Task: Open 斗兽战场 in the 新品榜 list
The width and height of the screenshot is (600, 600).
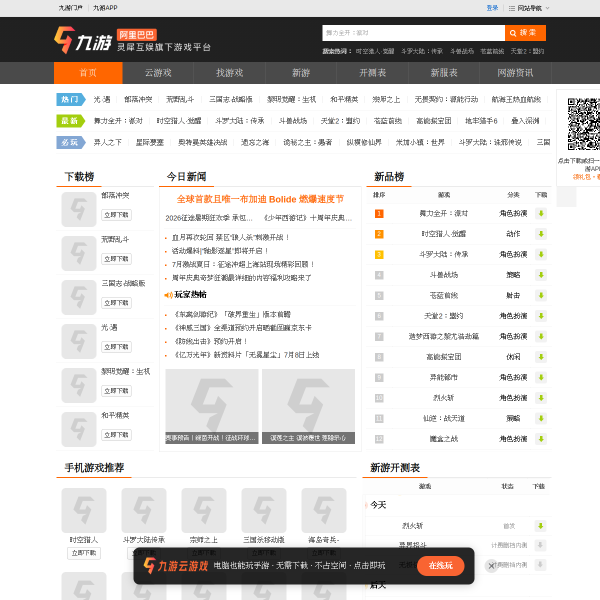Action: [x=444, y=275]
